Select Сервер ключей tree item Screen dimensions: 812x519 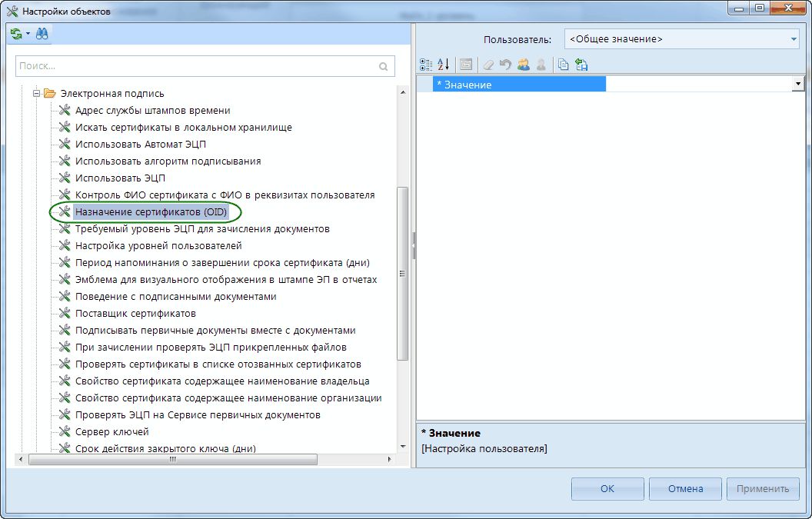[x=111, y=432]
